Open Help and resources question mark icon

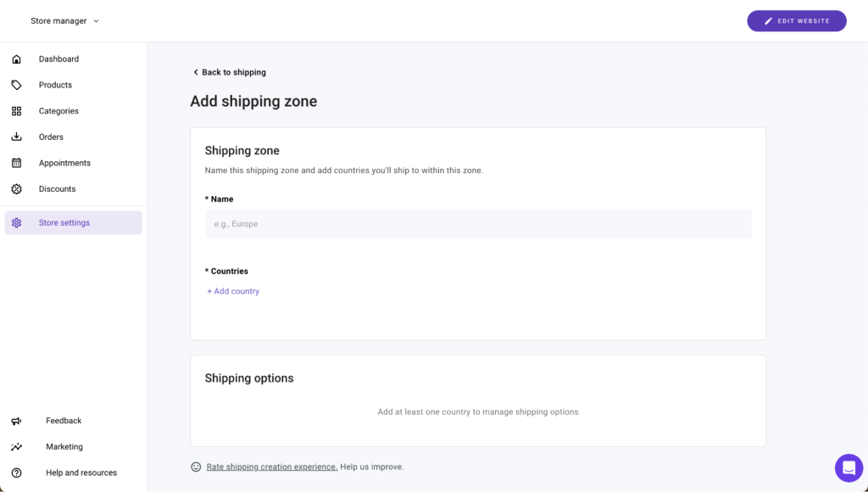17,472
